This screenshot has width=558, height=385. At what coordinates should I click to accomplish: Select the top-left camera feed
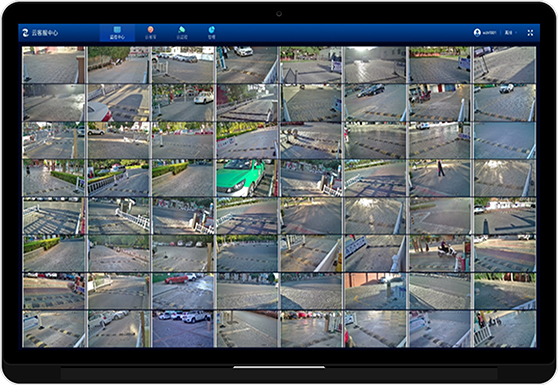pos(53,65)
